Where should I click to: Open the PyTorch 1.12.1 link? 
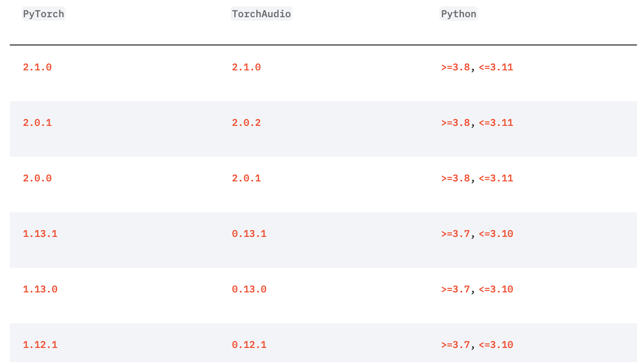pyautogui.click(x=40, y=345)
